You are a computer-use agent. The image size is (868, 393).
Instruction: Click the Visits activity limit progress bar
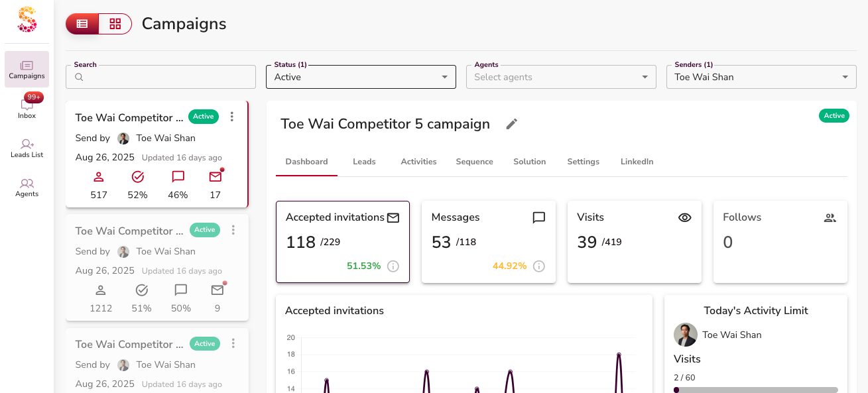coord(755,390)
